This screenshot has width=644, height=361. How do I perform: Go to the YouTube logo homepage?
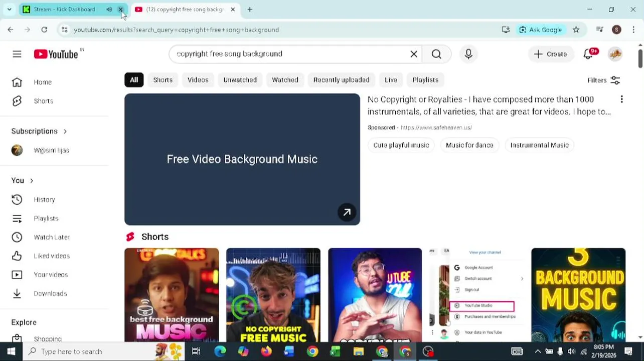click(56, 54)
